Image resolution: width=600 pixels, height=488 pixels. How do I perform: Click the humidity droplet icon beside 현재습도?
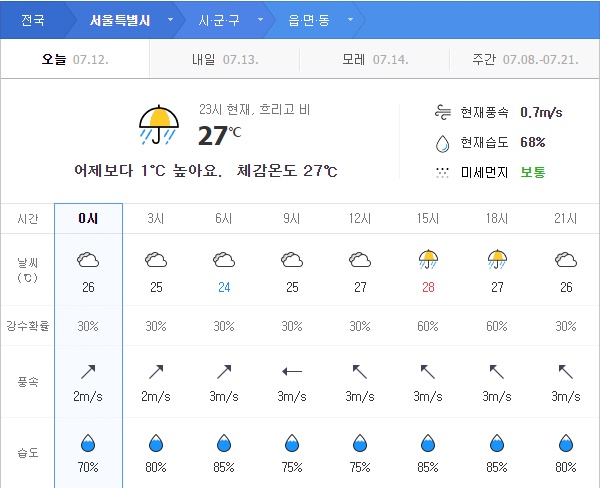point(442,142)
